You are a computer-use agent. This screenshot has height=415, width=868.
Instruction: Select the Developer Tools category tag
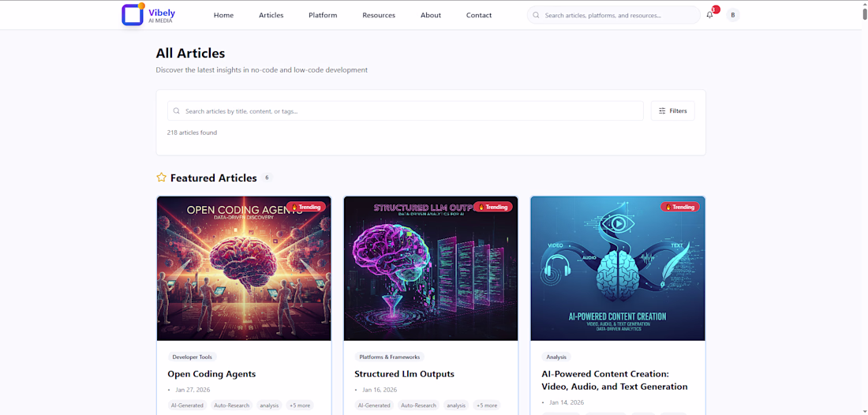click(192, 357)
